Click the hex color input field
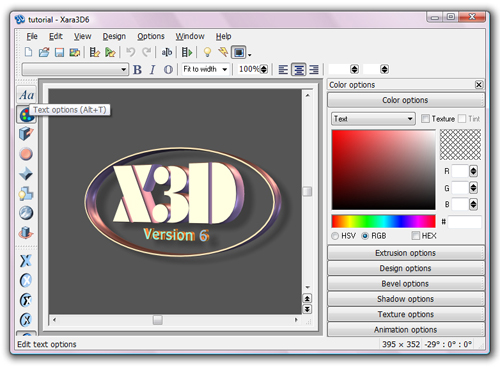 point(465,222)
